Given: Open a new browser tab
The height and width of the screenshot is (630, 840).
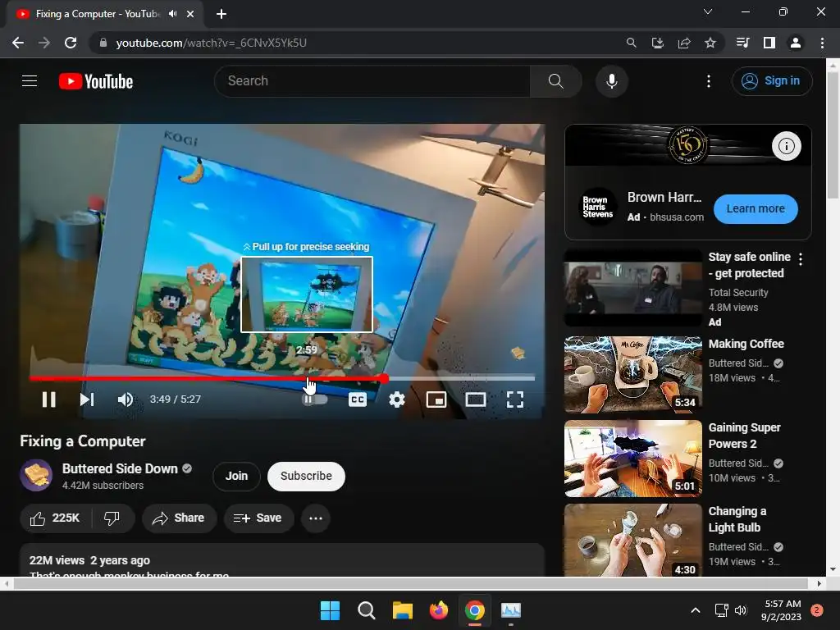Looking at the screenshot, I should click(x=221, y=14).
